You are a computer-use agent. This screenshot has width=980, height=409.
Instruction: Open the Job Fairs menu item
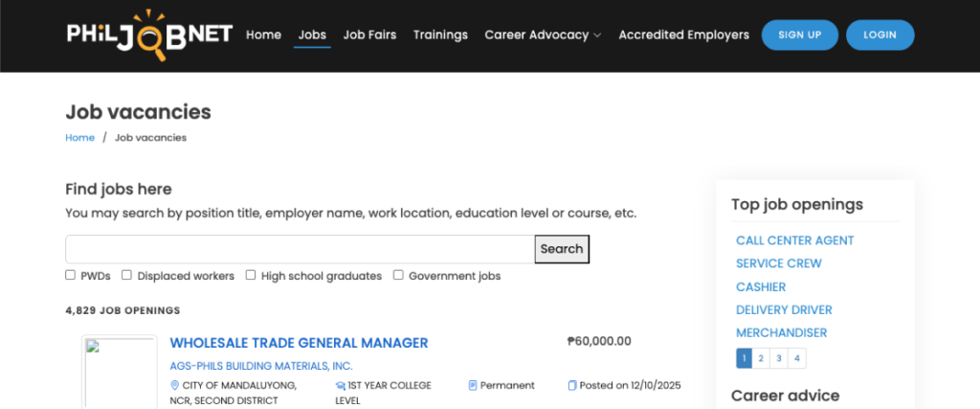pyautogui.click(x=369, y=34)
